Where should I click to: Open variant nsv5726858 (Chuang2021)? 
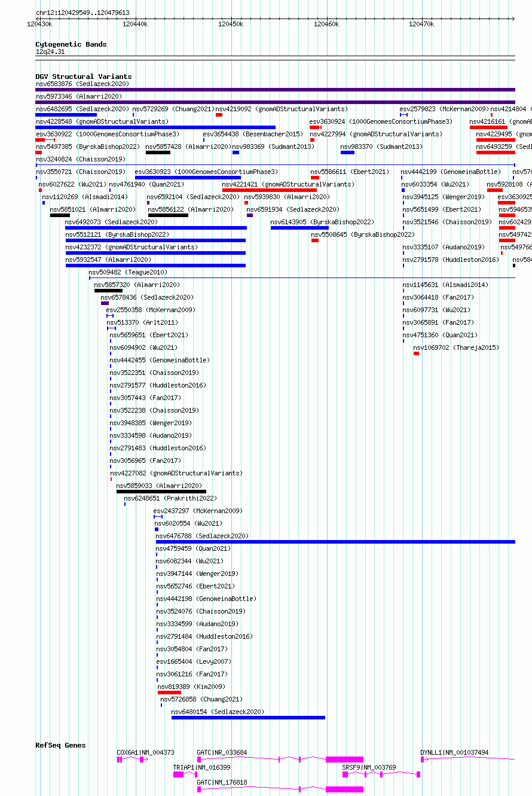(x=201, y=699)
